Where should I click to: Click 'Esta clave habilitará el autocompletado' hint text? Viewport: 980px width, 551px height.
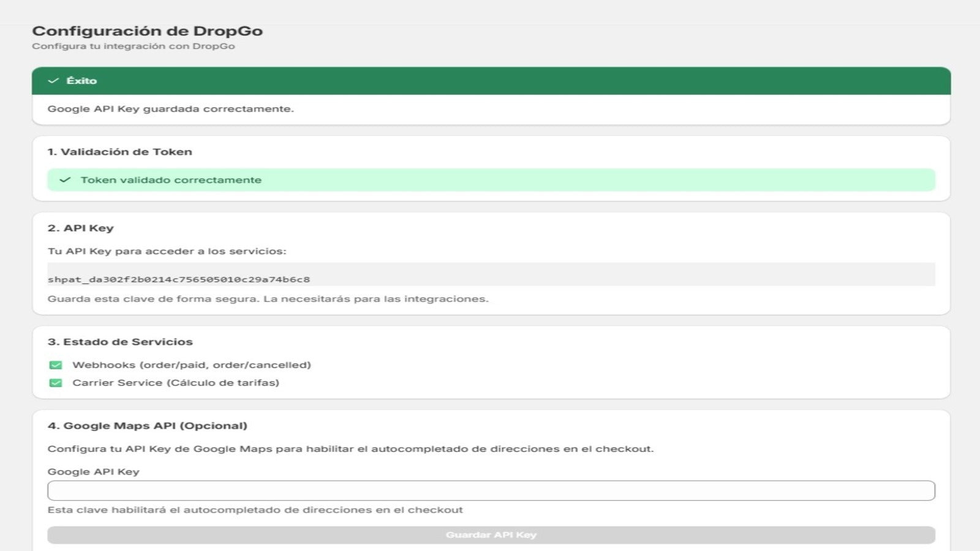[x=255, y=510]
